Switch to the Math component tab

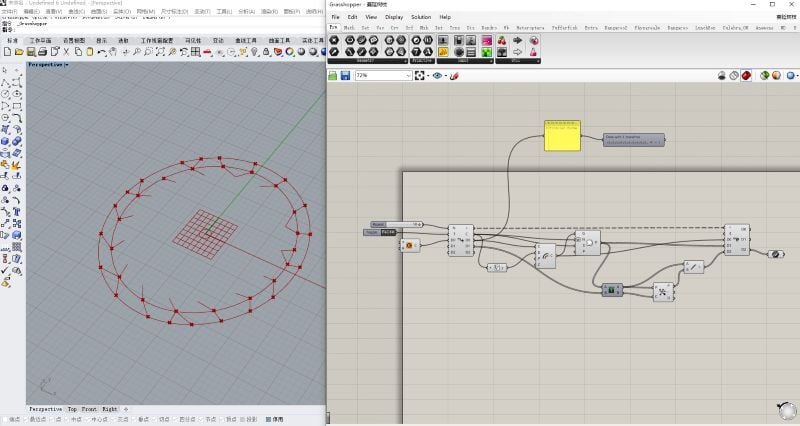coord(347,27)
